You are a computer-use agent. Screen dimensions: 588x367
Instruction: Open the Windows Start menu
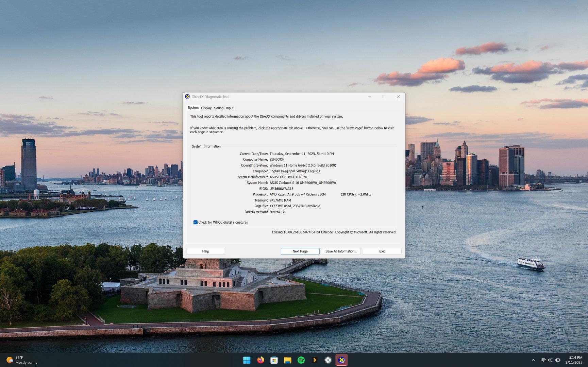247,360
